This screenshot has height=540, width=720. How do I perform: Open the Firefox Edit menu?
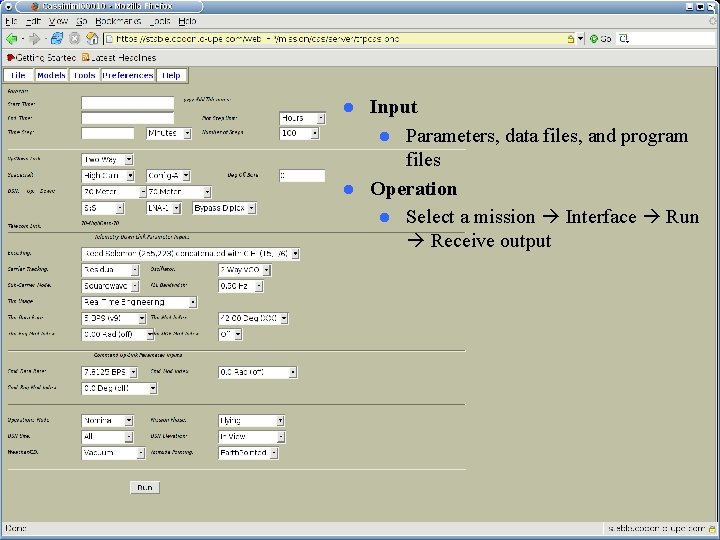(34, 21)
